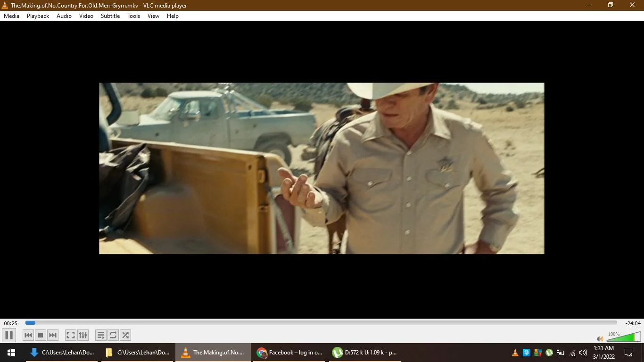Open the Playback menu

click(x=38, y=16)
